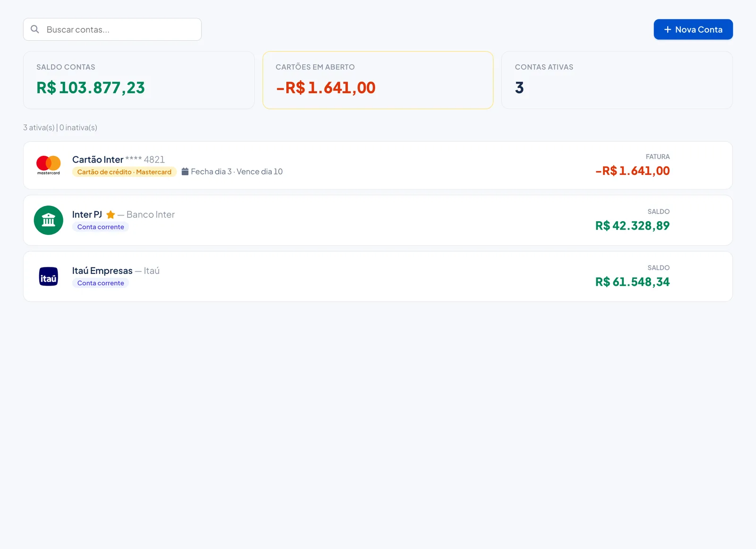Click the Cartão de crédito · Mastercard badge
Image resolution: width=756 pixels, height=549 pixels.
tap(124, 172)
